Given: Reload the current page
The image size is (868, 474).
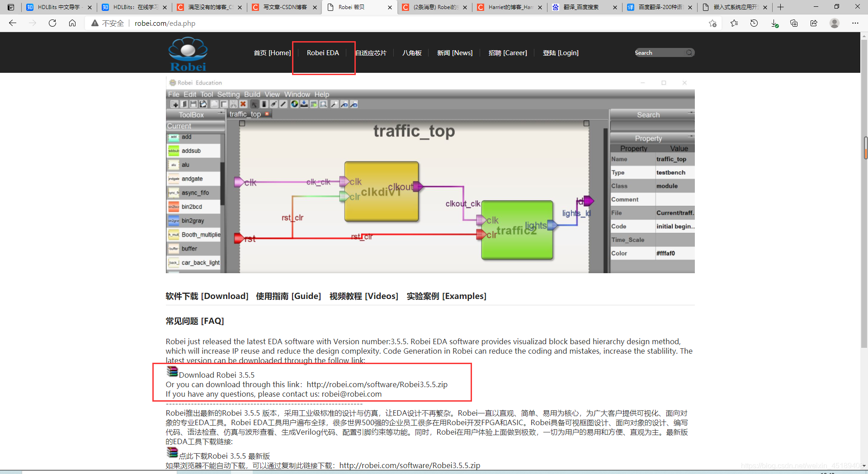Looking at the screenshot, I should tap(52, 23).
